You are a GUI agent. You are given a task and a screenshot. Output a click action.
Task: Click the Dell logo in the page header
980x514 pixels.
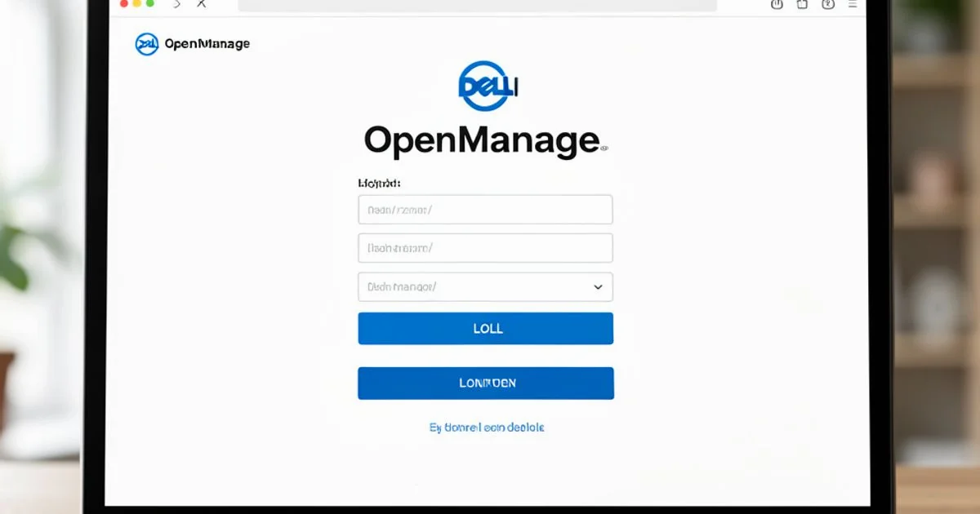pyautogui.click(x=146, y=44)
